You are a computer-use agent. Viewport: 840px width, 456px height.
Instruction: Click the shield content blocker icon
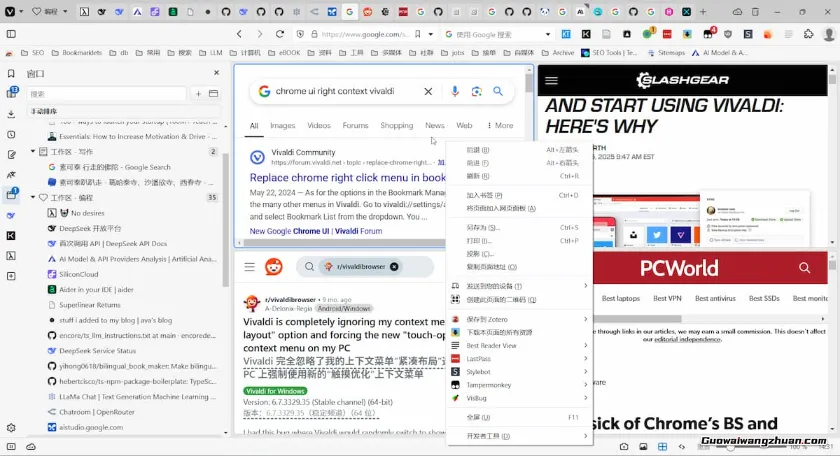tap(300, 34)
